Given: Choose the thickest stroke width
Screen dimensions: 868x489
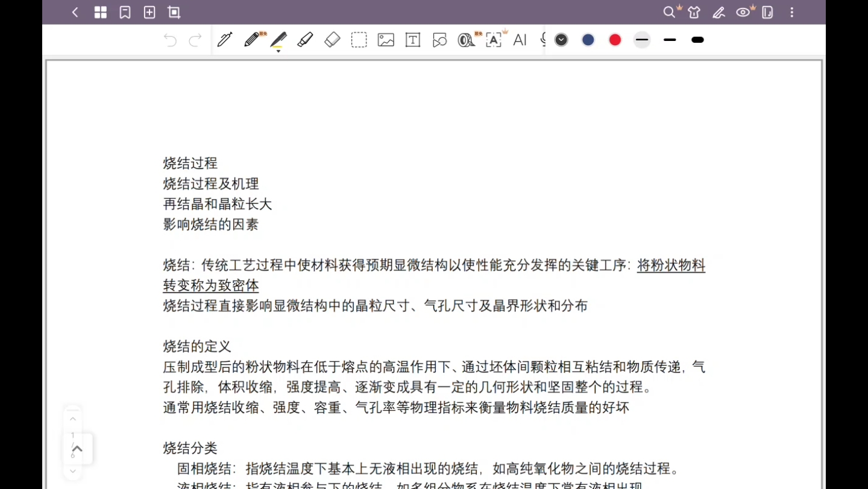Looking at the screenshot, I should pos(697,40).
